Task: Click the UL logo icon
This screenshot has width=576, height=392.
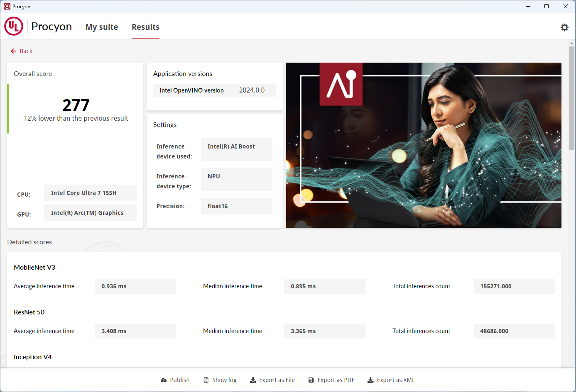Action: tap(13, 27)
